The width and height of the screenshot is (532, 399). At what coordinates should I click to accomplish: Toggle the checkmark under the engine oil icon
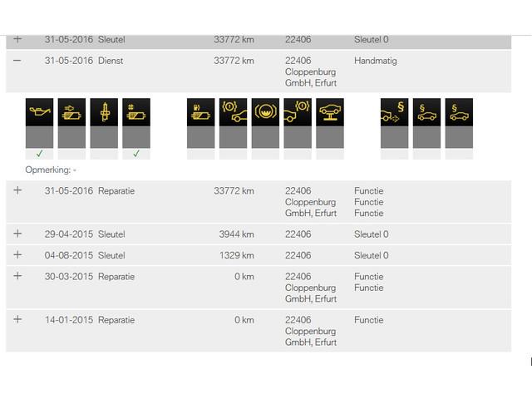(x=39, y=154)
